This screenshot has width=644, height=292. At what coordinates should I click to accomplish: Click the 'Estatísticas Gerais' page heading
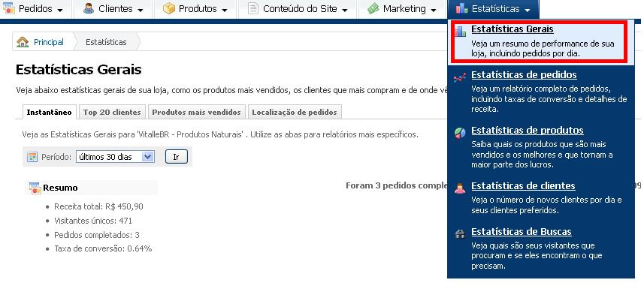click(x=78, y=69)
